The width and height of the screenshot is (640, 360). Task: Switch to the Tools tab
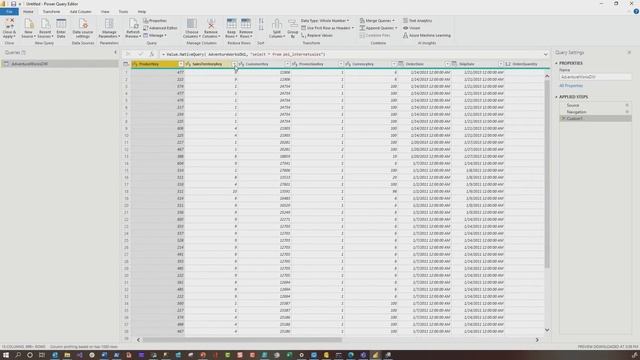[x=123, y=11]
